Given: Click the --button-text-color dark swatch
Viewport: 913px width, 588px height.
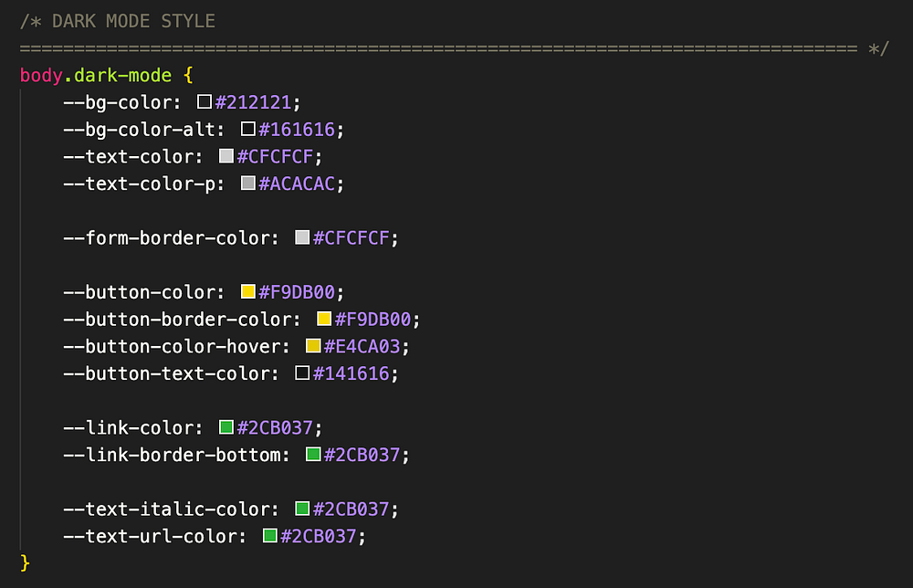Looking at the screenshot, I should [x=303, y=373].
